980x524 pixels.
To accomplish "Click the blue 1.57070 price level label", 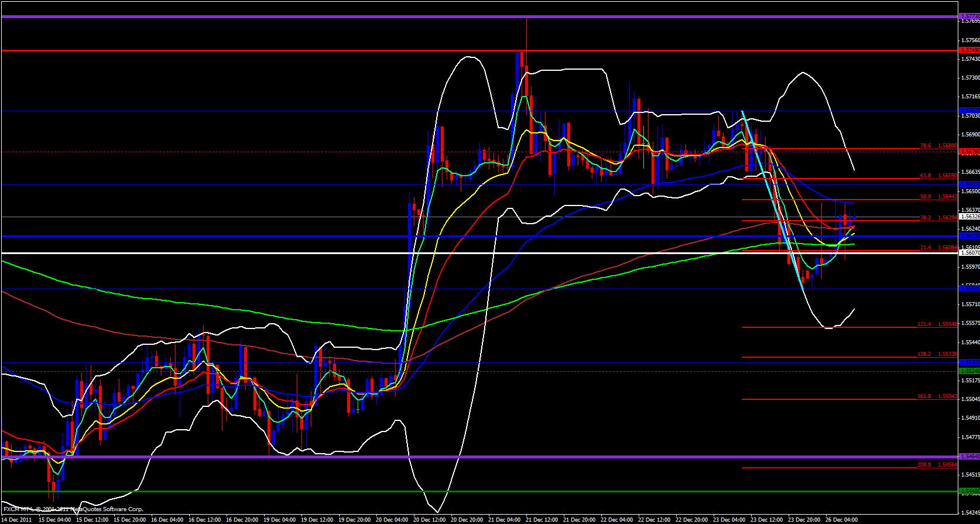I will pos(968,110).
